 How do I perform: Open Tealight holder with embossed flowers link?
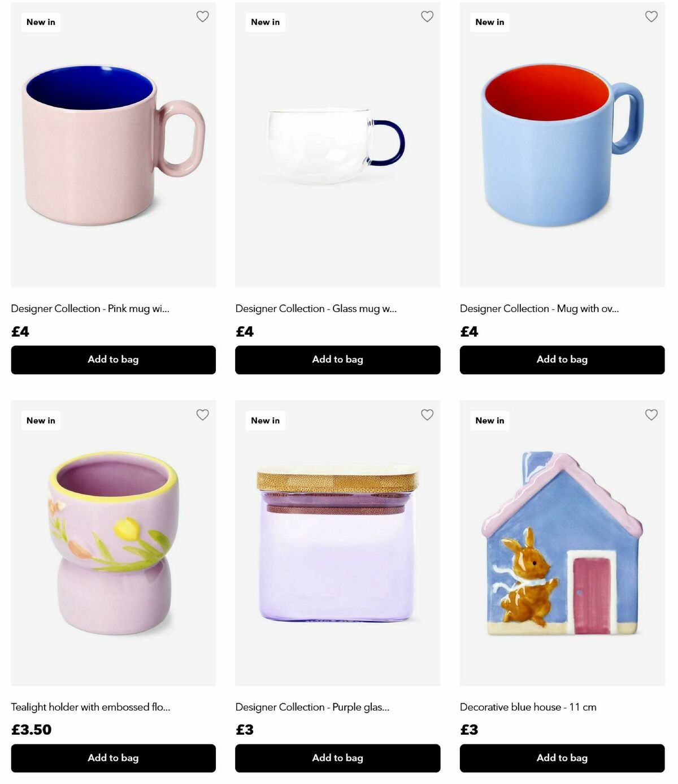[90, 707]
